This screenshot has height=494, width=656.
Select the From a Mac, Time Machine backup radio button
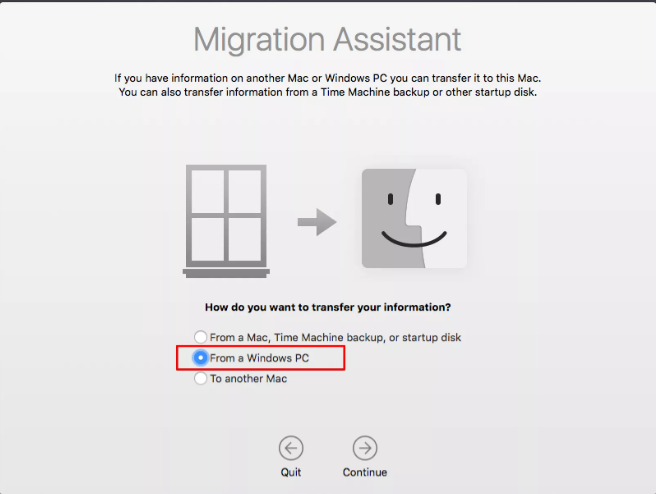(200, 337)
